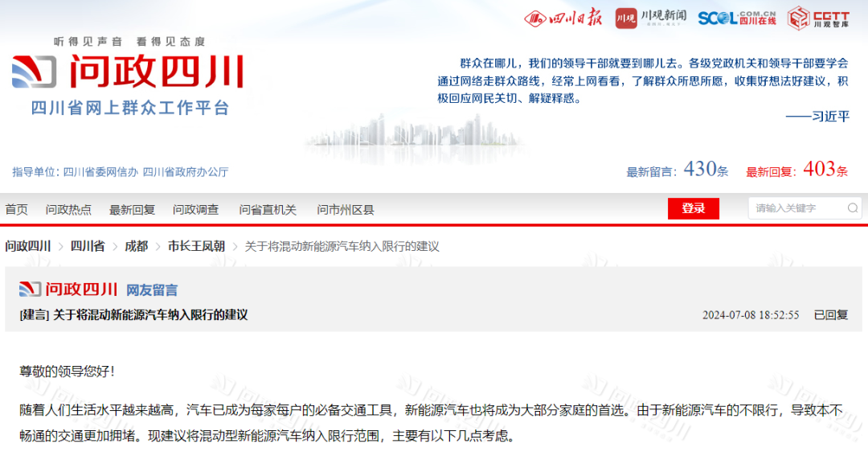The image size is (868, 456).
Task: Click the red 登录 button
Action: point(693,208)
